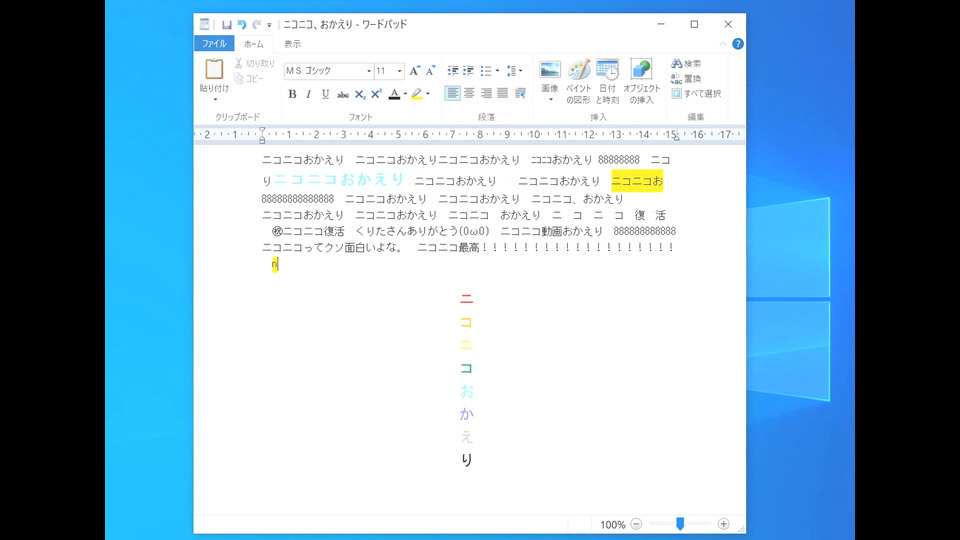Toggle strikethrough formatting

click(343, 94)
